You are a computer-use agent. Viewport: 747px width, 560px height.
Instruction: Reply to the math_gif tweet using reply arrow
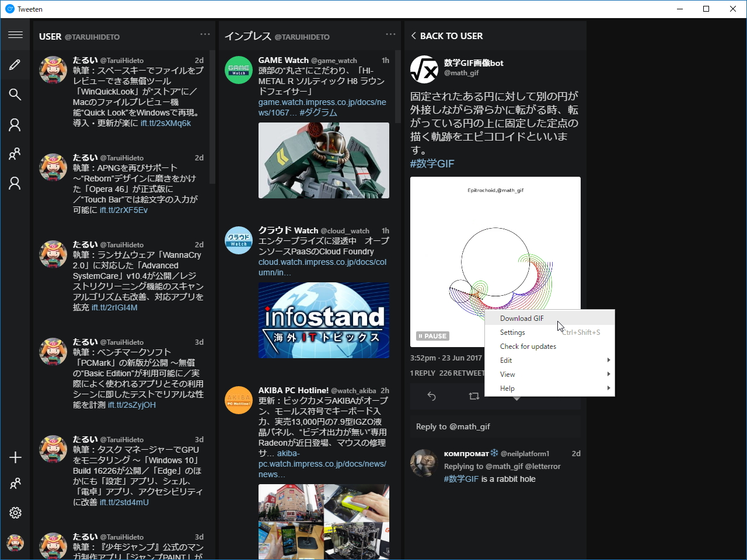point(431,396)
